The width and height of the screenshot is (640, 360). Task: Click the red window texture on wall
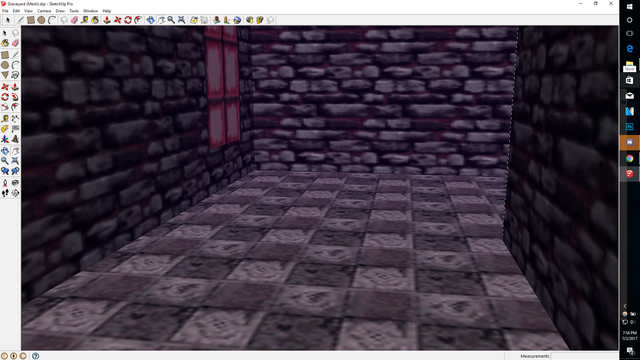tap(222, 87)
